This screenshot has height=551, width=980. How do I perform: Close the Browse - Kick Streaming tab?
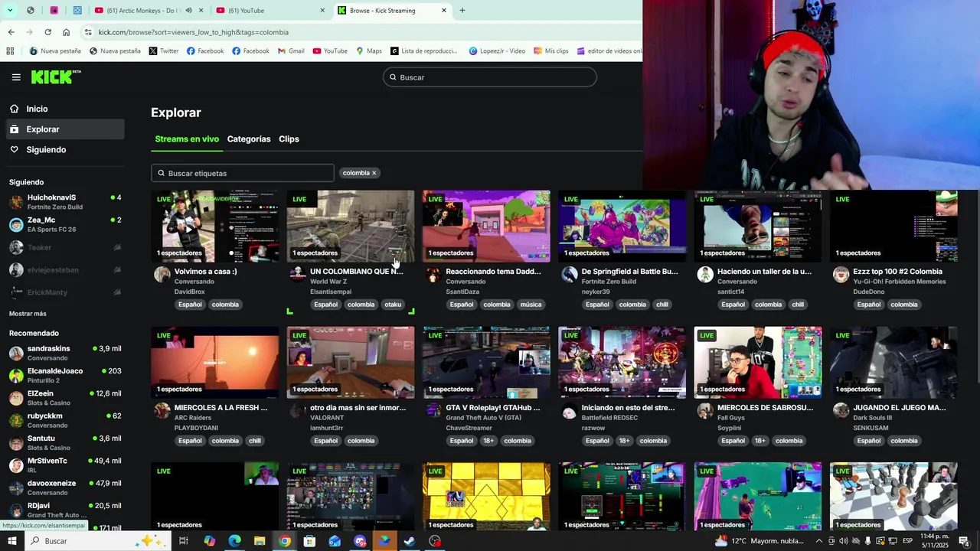point(444,11)
